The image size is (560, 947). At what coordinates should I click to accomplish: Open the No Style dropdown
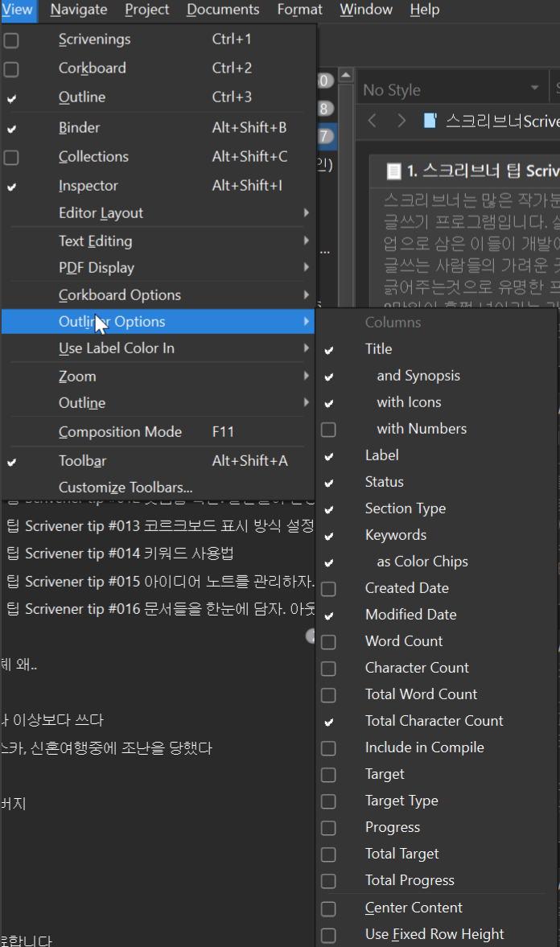[451, 89]
